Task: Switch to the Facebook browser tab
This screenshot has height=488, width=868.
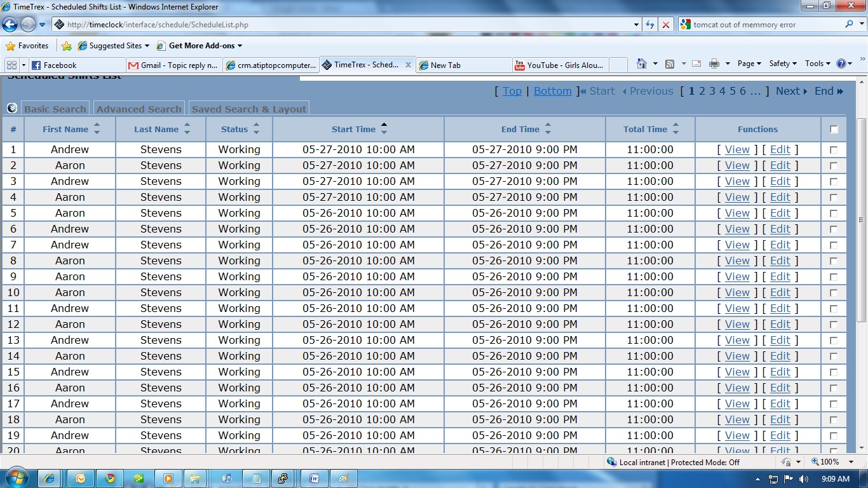Action: pyautogui.click(x=60, y=65)
